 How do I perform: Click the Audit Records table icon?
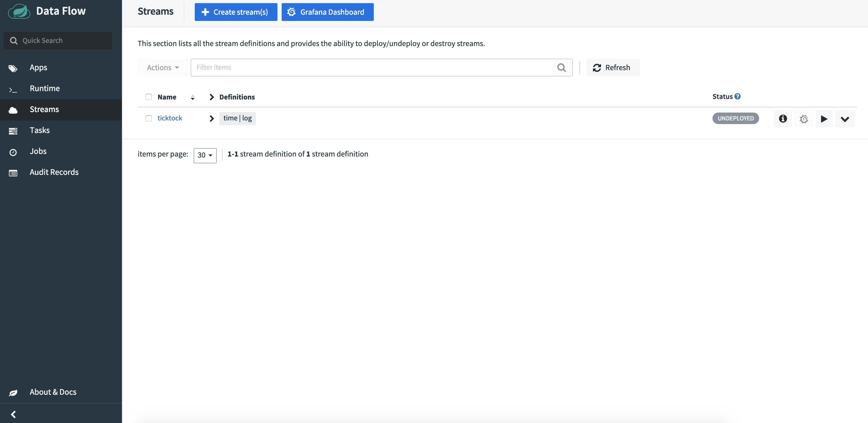click(13, 173)
